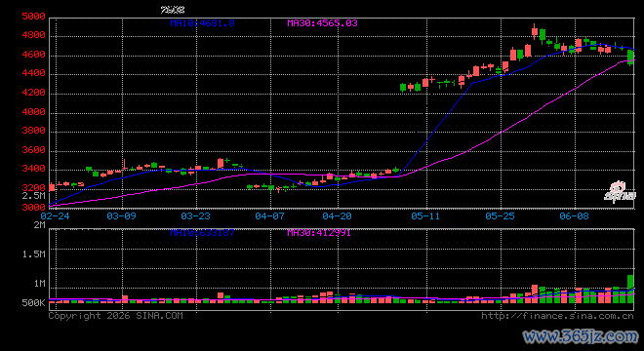The height and width of the screenshot is (351, 644).
Task: Click the 4600 price axis label
Action: [x=34, y=55]
